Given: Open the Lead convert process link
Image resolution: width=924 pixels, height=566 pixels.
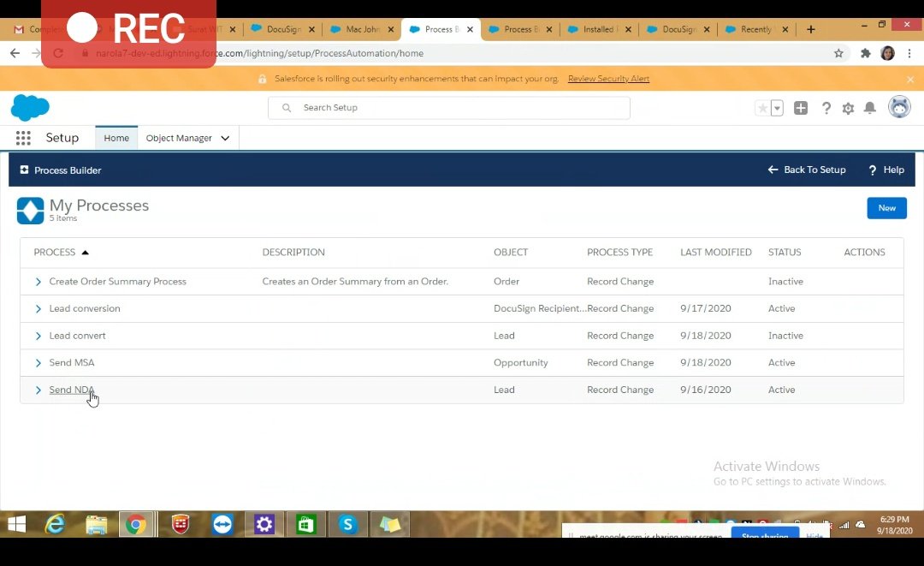Looking at the screenshot, I should coord(77,336).
